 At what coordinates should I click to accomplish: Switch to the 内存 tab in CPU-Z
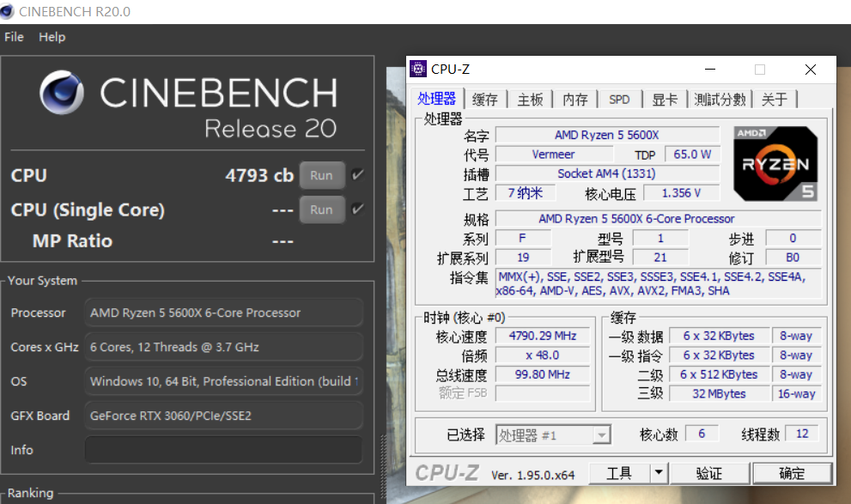coord(575,100)
